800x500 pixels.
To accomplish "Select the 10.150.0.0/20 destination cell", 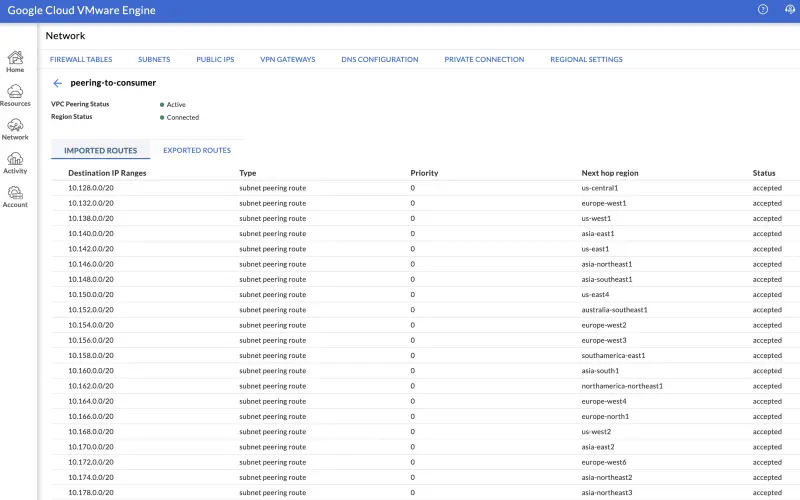I will click(91, 294).
